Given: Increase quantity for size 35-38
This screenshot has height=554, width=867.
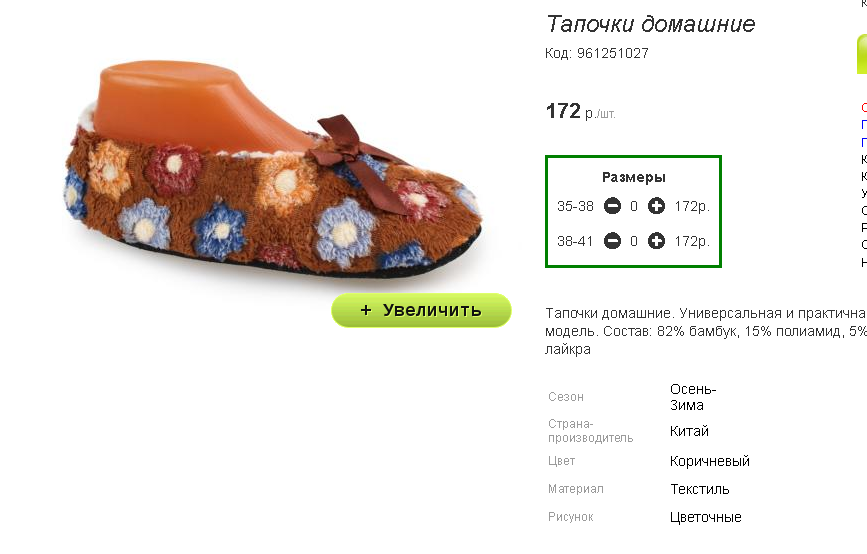Looking at the screenshot, I should [656, 206].
